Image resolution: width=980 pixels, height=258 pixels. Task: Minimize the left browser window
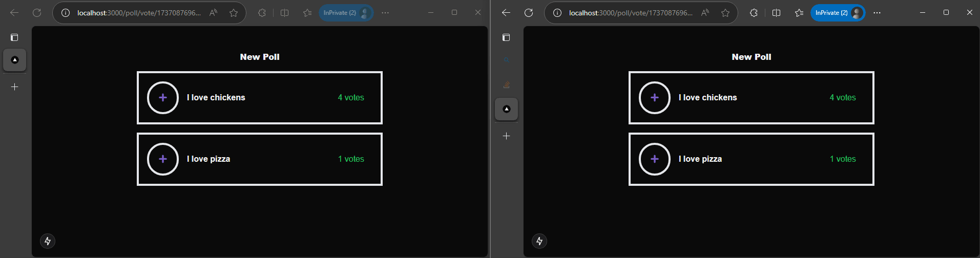point(431,12)
